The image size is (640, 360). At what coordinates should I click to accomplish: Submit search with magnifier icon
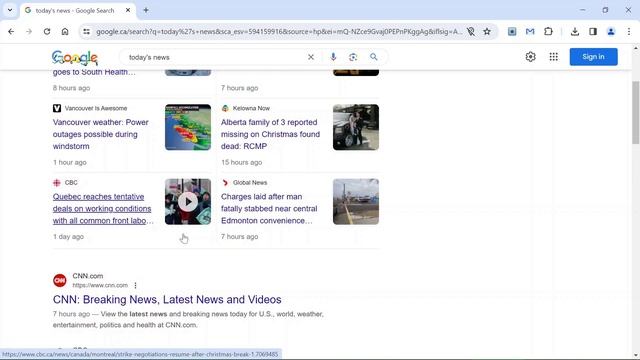point(373,57)
